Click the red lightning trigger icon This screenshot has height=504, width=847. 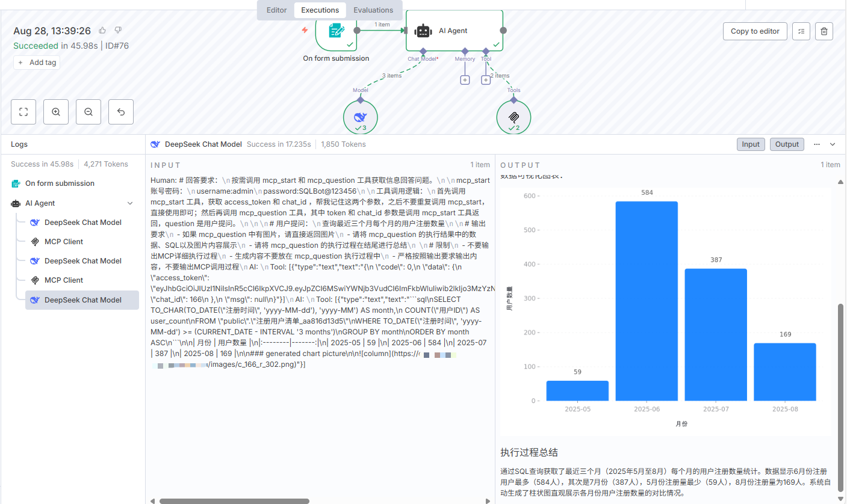(305, 30)
